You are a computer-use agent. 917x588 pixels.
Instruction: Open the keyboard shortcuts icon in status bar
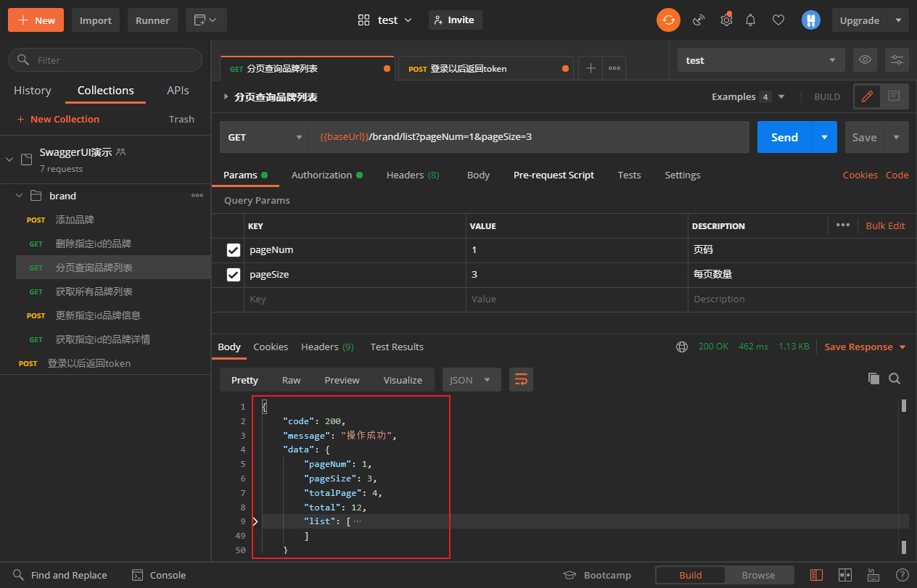point(874,575)
